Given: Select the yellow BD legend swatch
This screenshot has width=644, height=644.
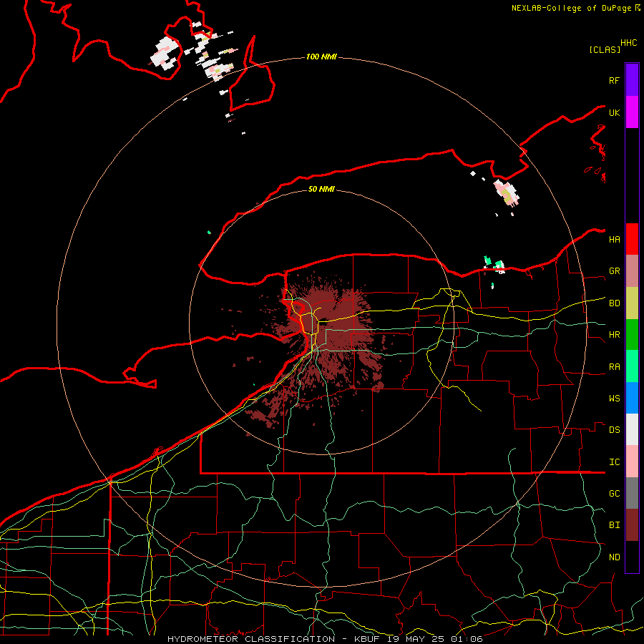Looking at the screenshot, I should (632, 303).
